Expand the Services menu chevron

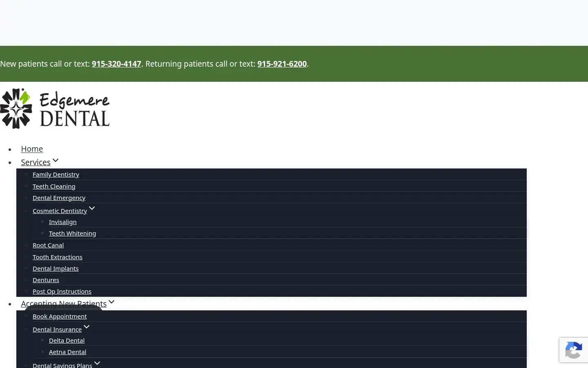[56, 160]
